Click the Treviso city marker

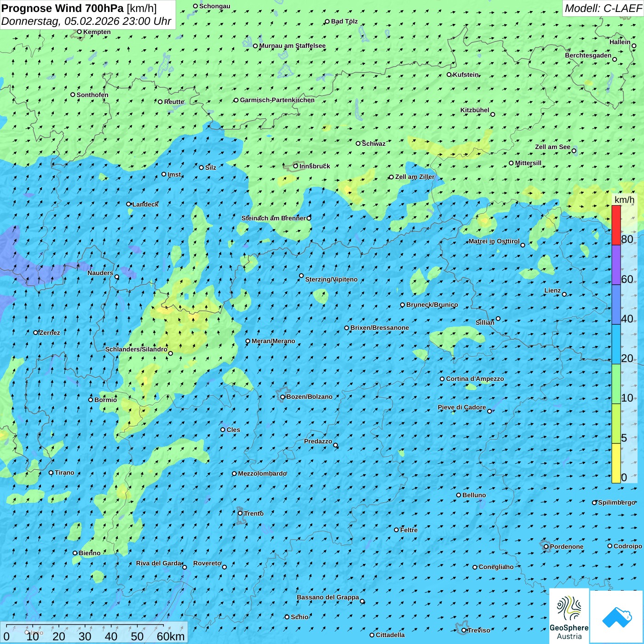pyautogui.click(x=464, y=630)
